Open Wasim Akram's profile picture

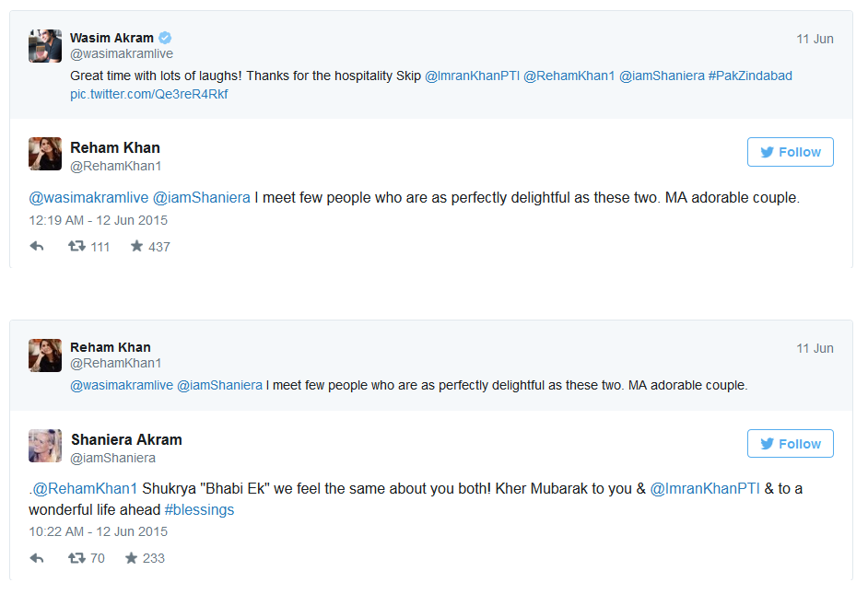tap(45, 46)
